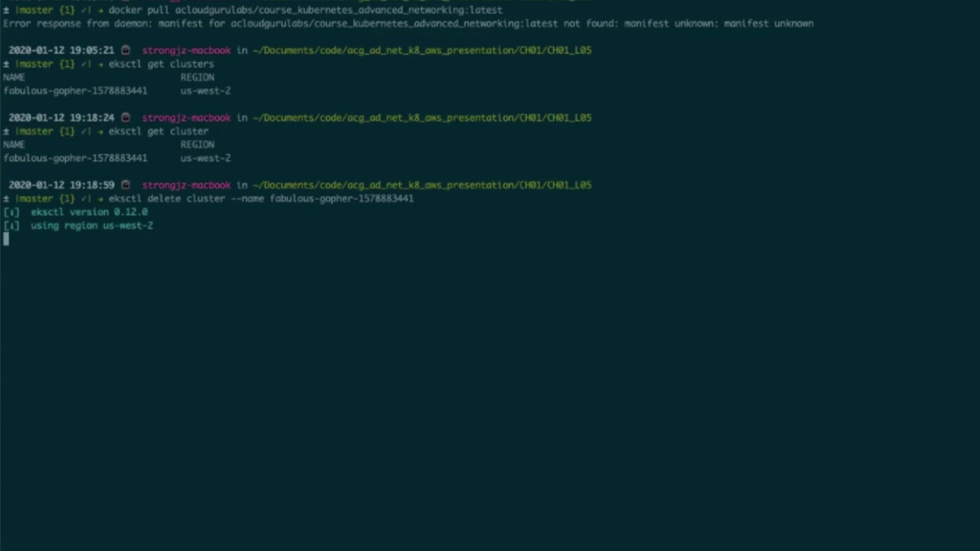
Task: Click the "Error response from daemon" text
Action: click(78, 23)
